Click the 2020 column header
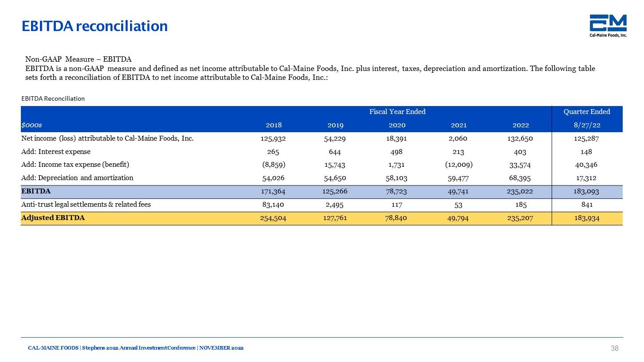 point(397,126)
